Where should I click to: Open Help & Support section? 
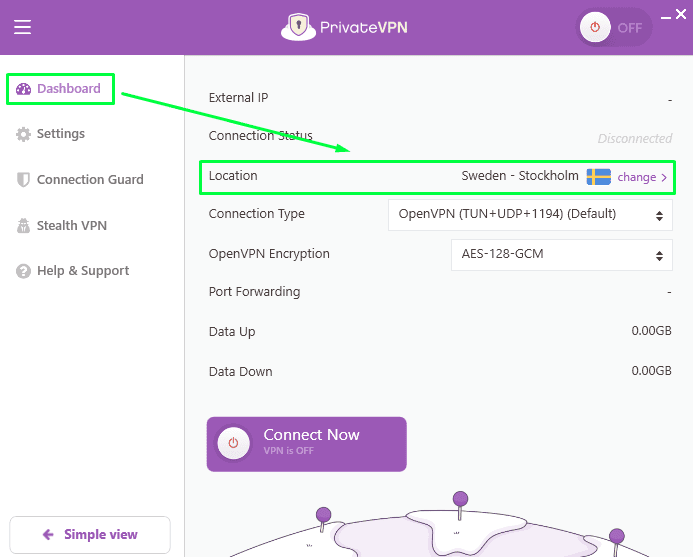coord(72,271)
